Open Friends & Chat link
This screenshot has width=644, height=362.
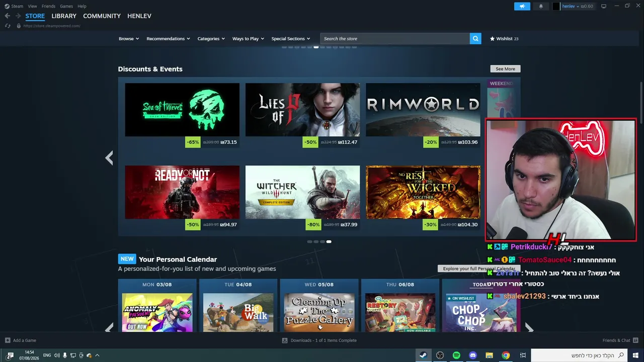click(x=616, y=340)
